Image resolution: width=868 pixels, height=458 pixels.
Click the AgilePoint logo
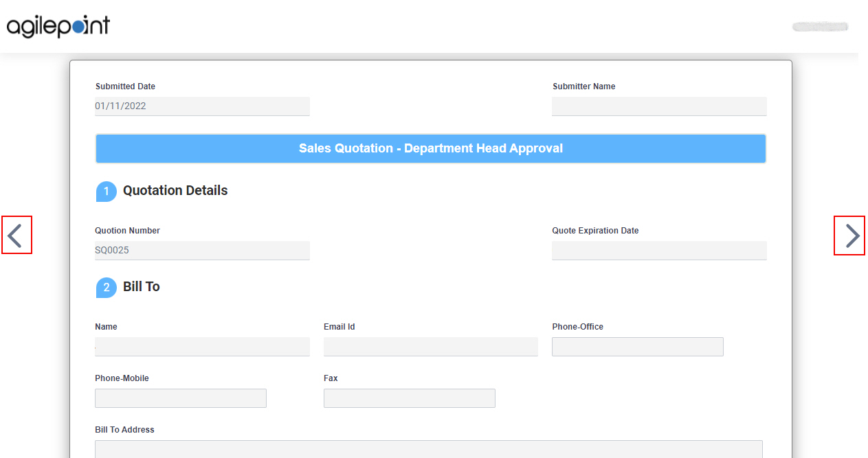coord(58,26)
